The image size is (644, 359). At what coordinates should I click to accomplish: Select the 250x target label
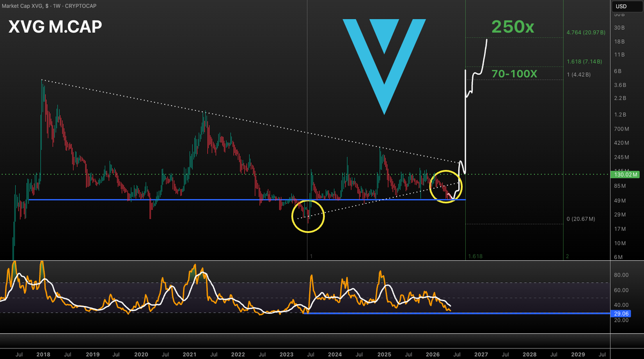coord(513,27)
